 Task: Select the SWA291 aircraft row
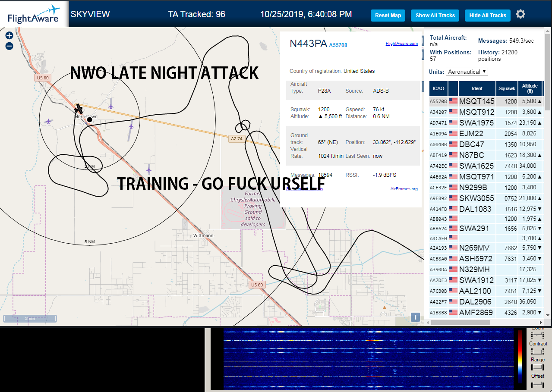[486, 229]
